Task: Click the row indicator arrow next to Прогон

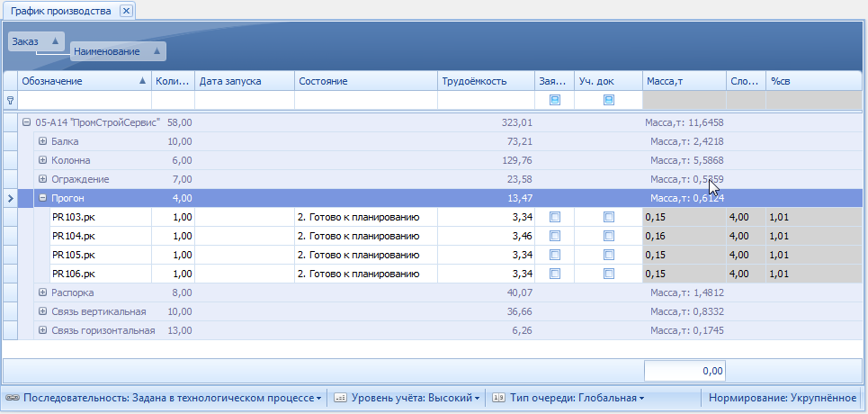Action: (x=10, y=198)
